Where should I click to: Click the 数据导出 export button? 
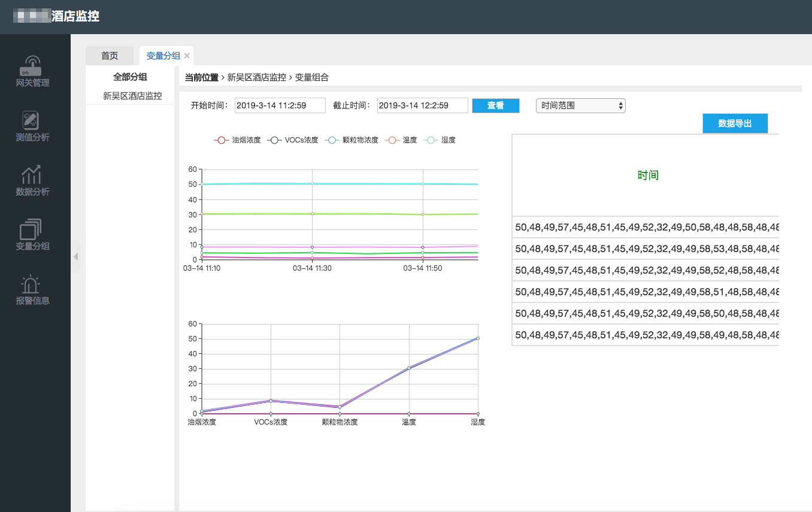coord(735,123)
